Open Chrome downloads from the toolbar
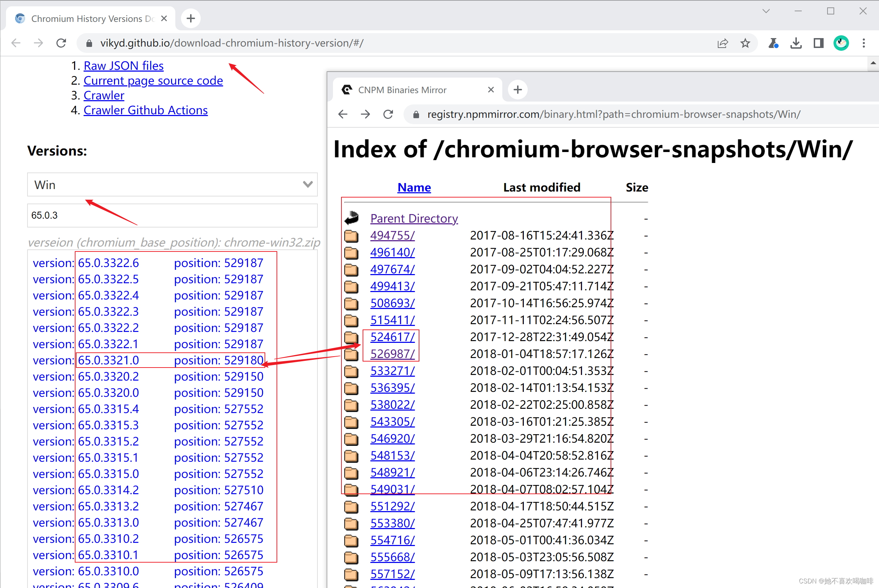Viewport: 879px width, 588px height. pyautogui.click(x=796, y=43)
